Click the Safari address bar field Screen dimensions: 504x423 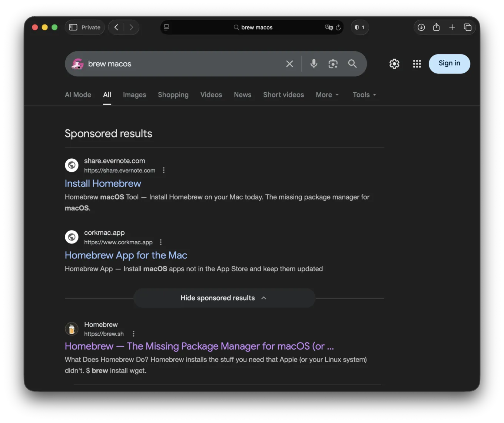click(256, 27)
